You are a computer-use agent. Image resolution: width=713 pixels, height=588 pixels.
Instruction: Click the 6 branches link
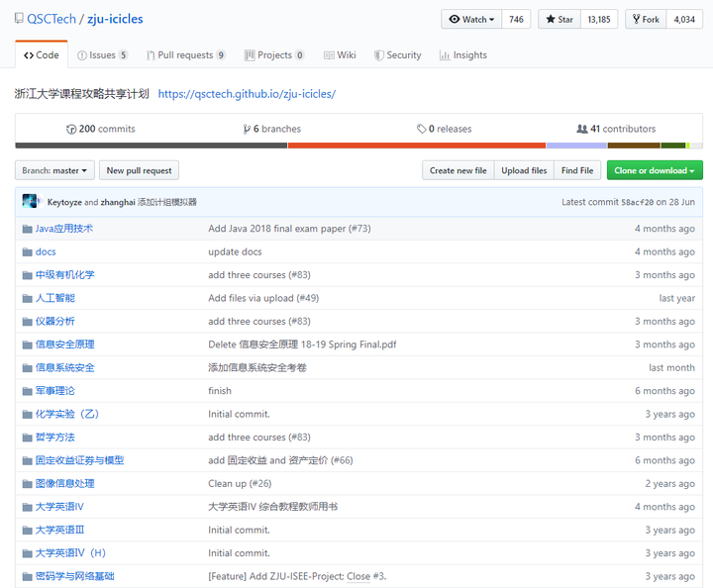272,129
